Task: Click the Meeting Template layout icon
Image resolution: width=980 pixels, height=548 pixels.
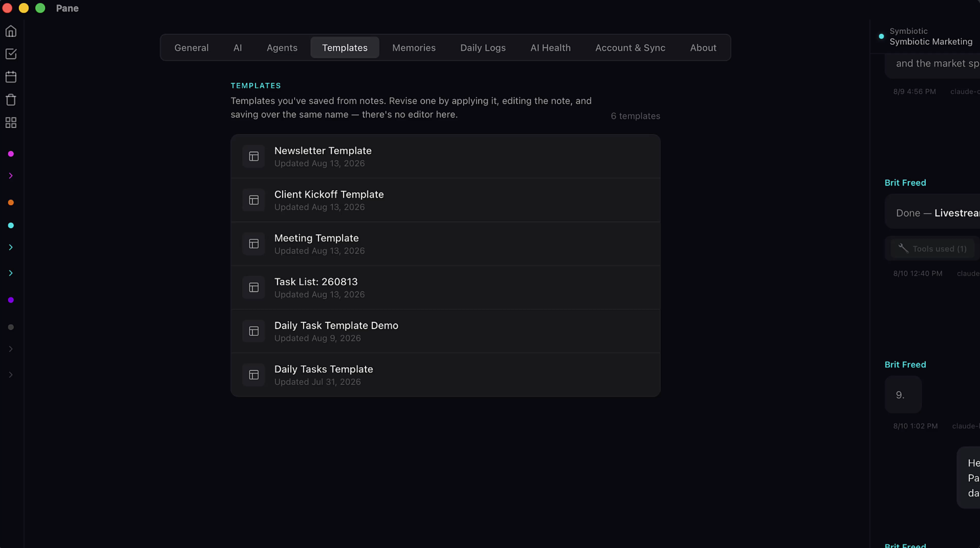Action: pyautogui.click(x=254, y=244)
